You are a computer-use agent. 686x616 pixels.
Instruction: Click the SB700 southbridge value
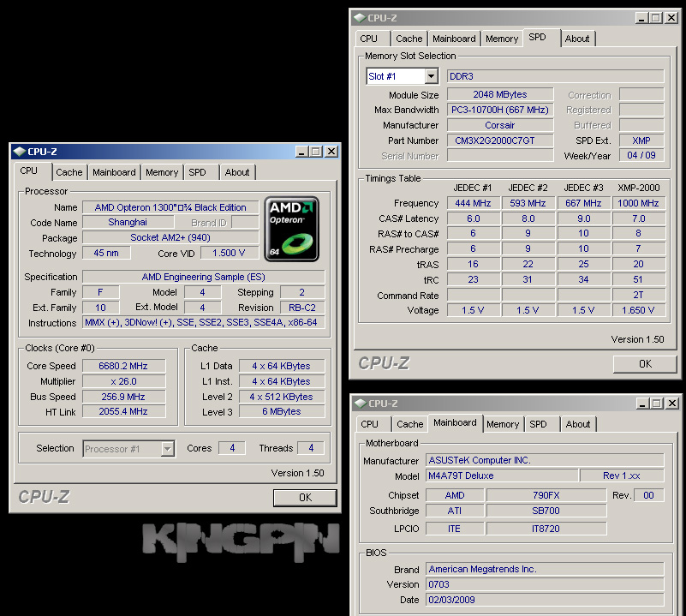click(x=546, y=511)
